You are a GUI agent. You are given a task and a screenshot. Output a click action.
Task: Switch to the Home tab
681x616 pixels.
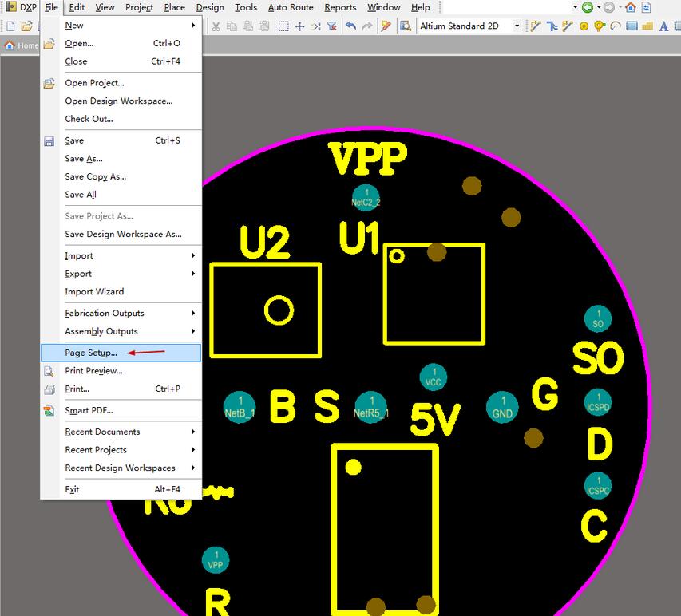click(x=22, y=45)
